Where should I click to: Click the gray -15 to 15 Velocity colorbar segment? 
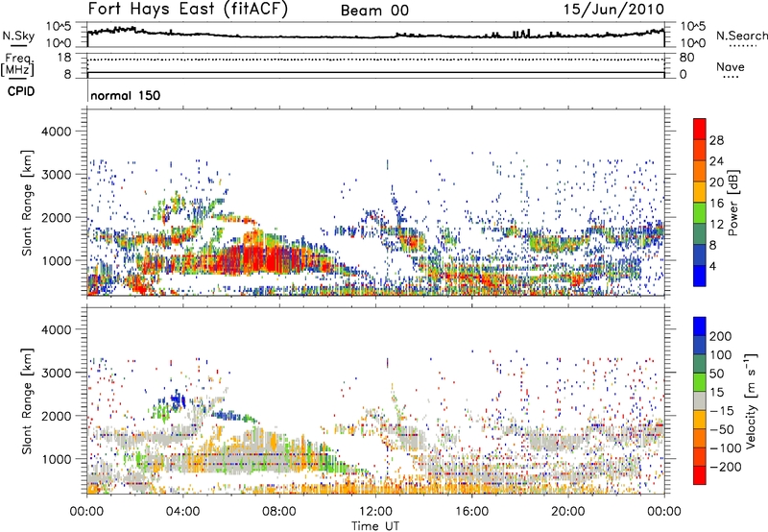tap(700, 400)
